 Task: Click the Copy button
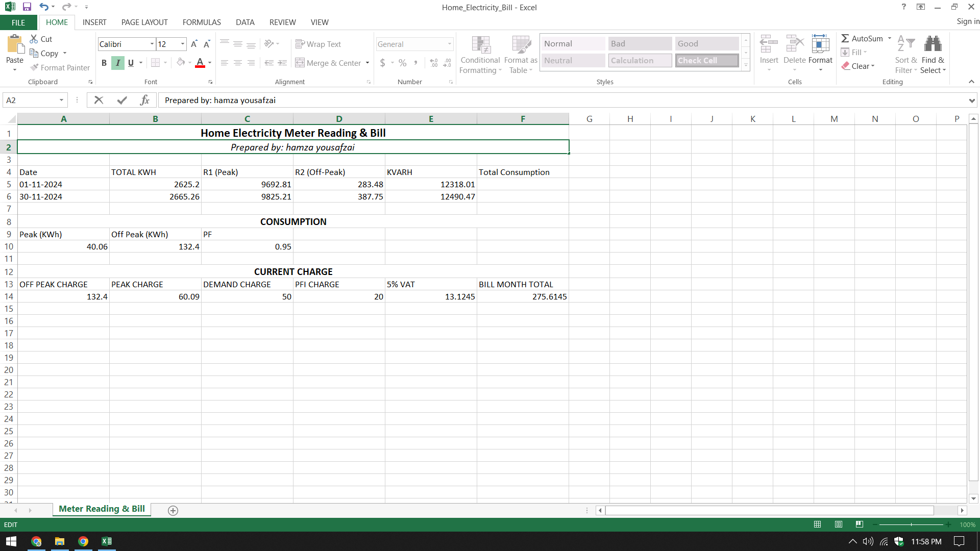44,53
